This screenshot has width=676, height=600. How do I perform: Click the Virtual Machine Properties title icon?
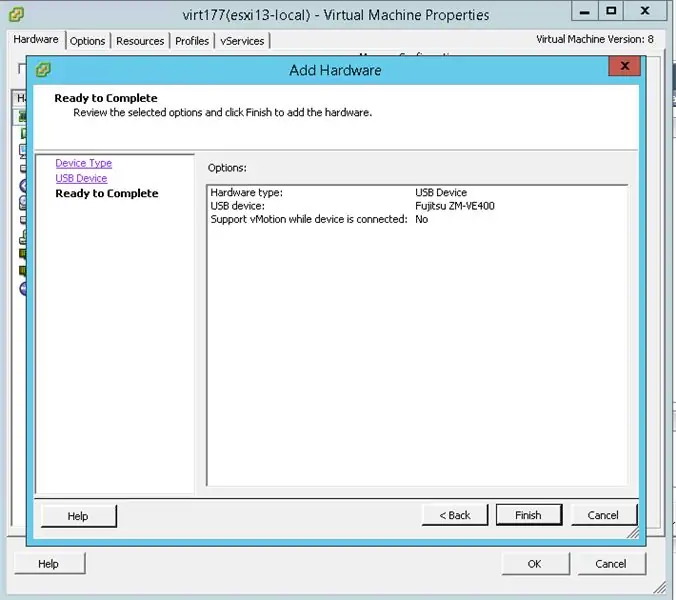(16, 15)
